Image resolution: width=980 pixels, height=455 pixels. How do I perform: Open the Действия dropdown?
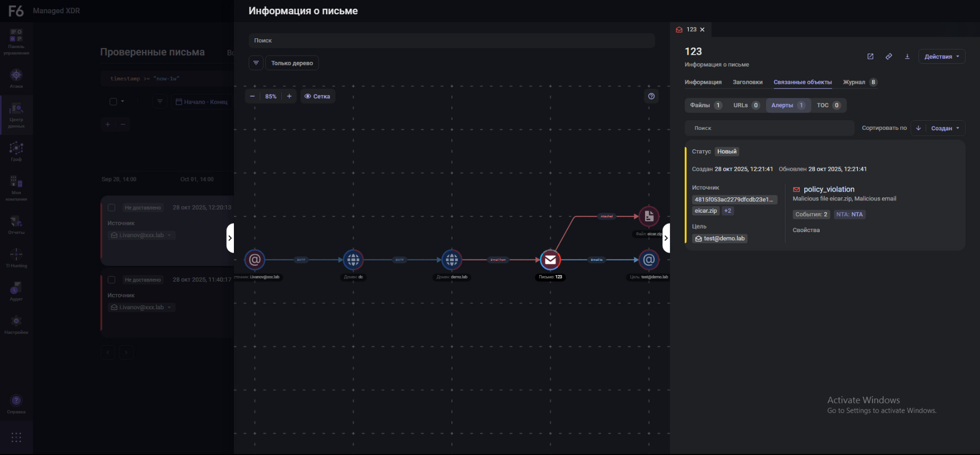point(941,57)
